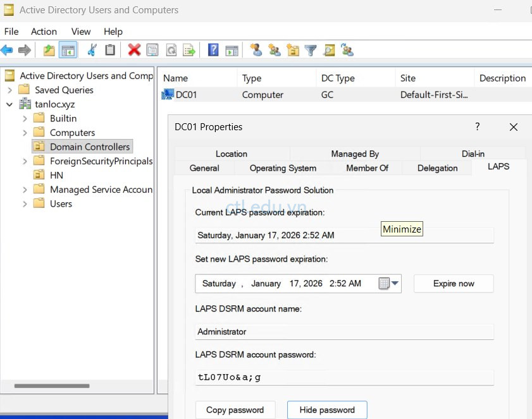The width and height of the screenshot is (532, 419).
Task: Delete selection using the red X icon
Action: (134, 49)
